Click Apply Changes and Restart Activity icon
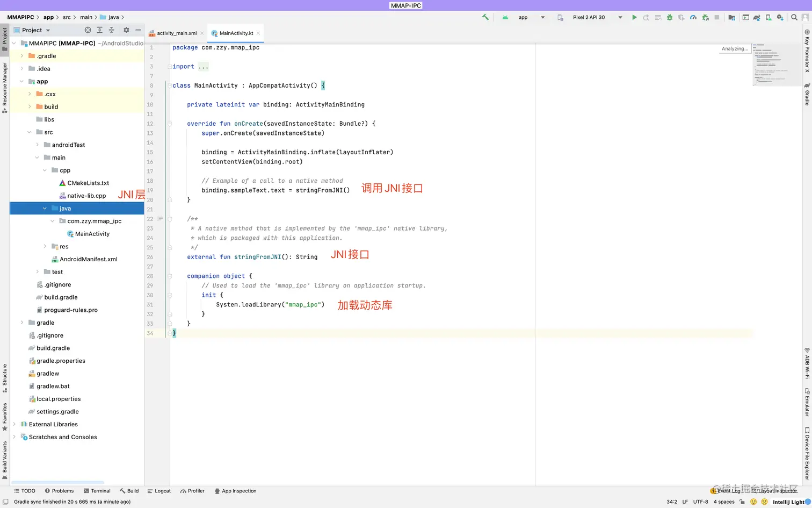Image resolution: width=812 pixels, height=508 pixels. (x=646, y=17)
